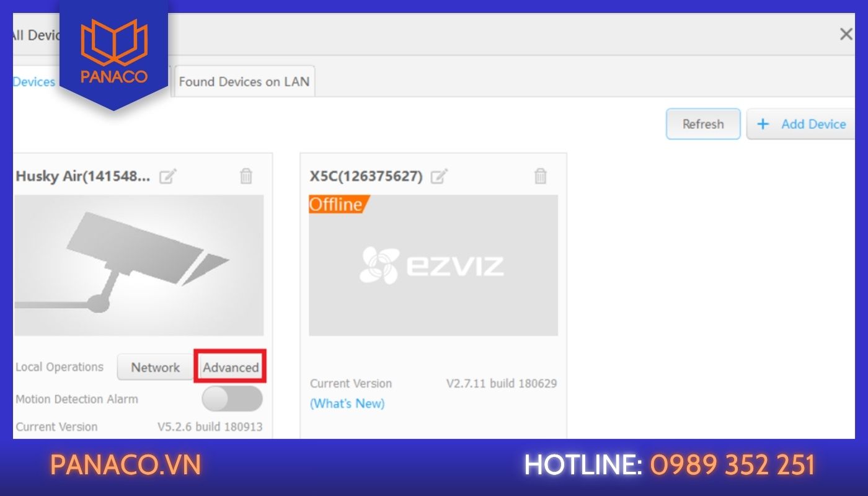
Task: Delete the X5C device
Action: pyautogui.click(x=541, y=176)
